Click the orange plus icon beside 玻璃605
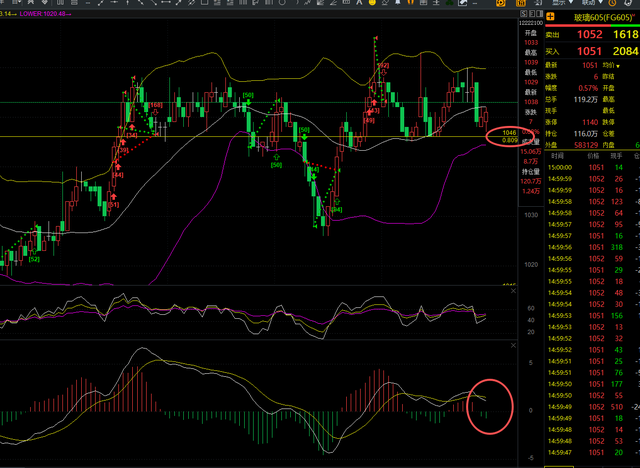This screenshot has width=640, height=468. [550, 17]
